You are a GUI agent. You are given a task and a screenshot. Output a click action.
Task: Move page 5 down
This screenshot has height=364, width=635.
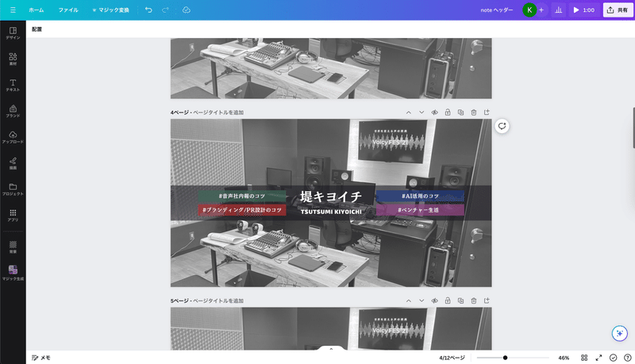(421, 301)
